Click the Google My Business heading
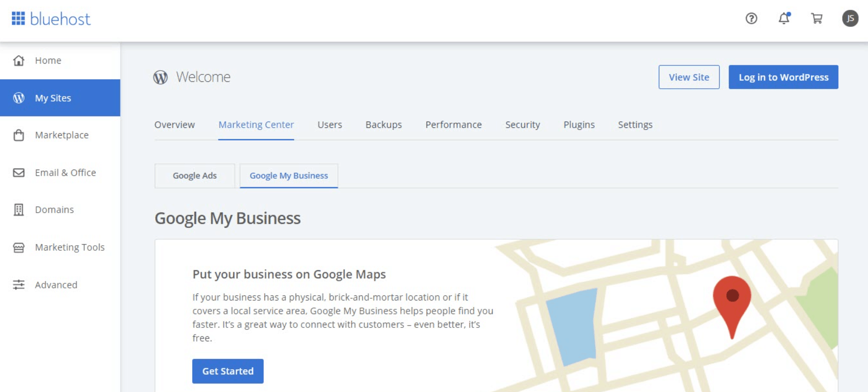The width and height of the screenshot is (868, 392). [228, 218]
